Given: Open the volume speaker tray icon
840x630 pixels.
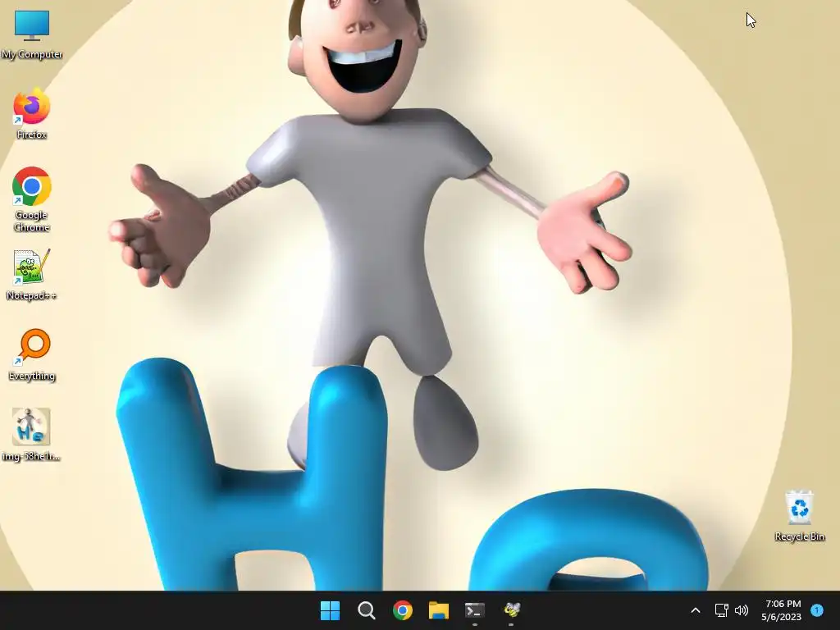Looking at the screenshot, I should pos(742,610).
